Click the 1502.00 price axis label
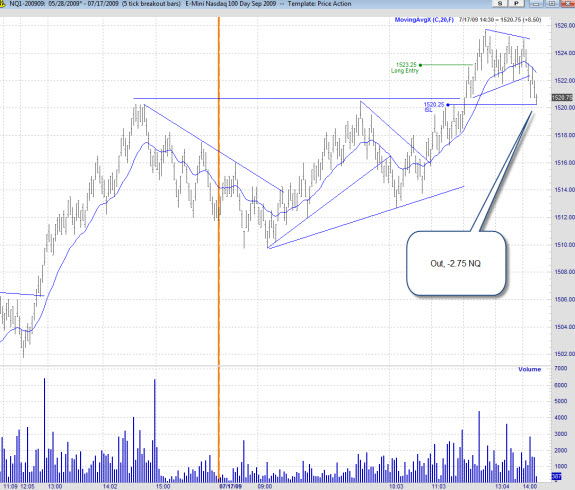The width and height of the screenshot is (575, 490). [564, 354]
